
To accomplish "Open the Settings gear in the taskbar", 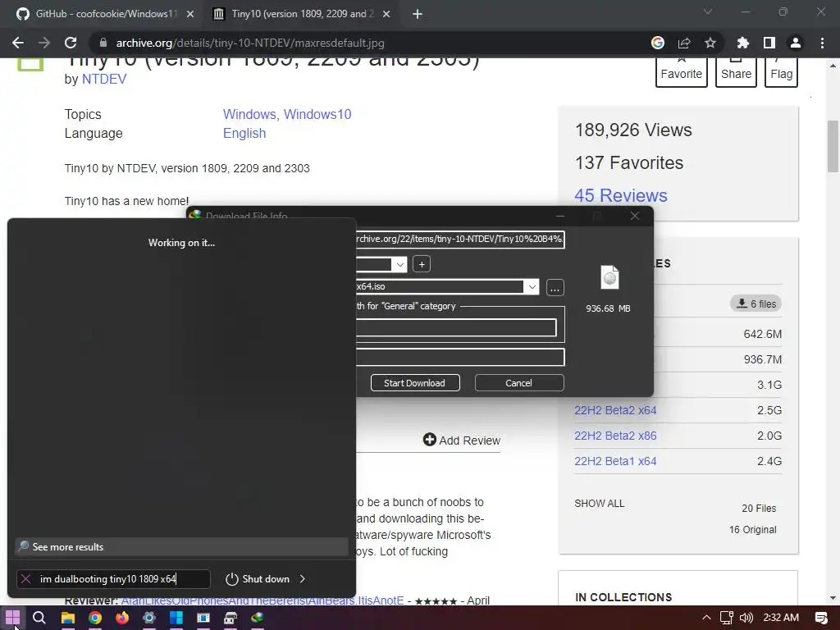I will coord(149,618).
